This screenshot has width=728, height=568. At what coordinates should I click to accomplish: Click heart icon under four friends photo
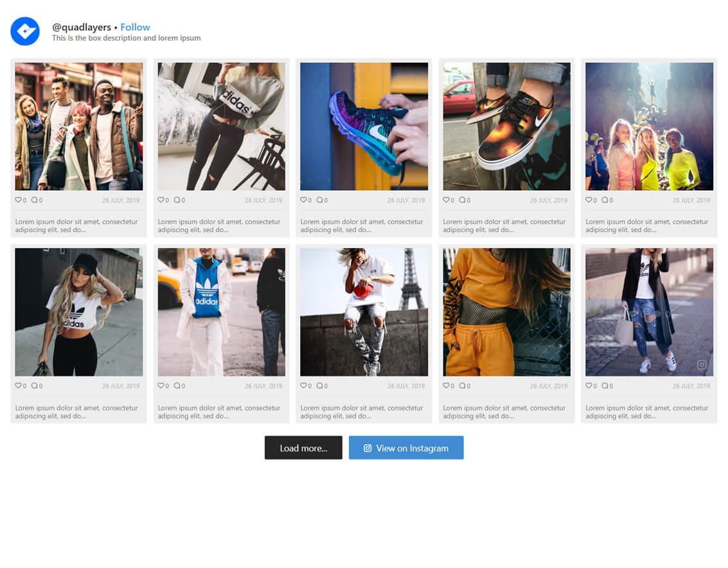pyautogui.click(x=18, y=200)
